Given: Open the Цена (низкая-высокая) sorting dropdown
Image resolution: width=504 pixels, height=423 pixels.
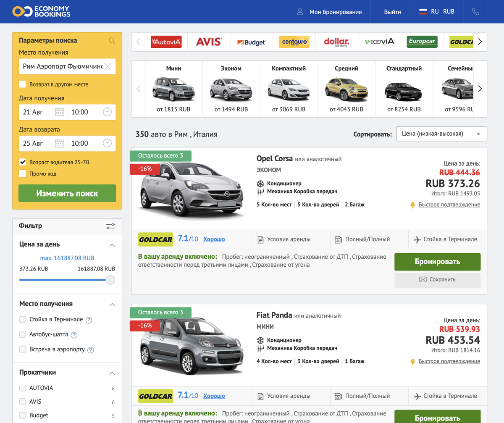Looking at the screenshot, I should [x=441, y=133].
